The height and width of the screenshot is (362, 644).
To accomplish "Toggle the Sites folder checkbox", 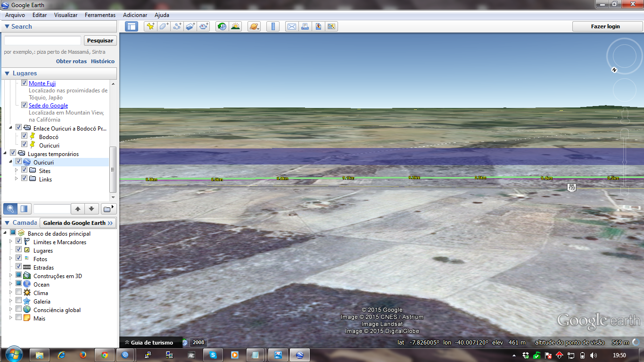I will (25, 170).
